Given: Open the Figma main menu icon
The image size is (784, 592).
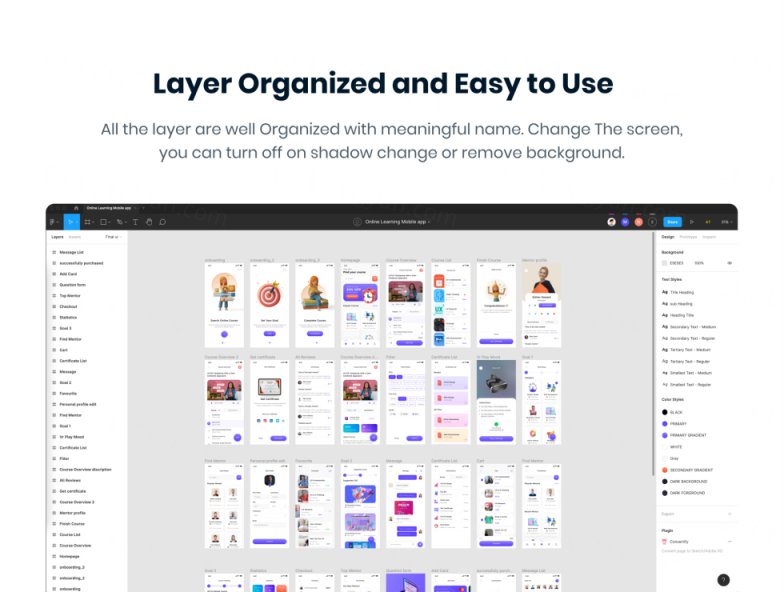Looking at the screenshot, I should (53, 222).
